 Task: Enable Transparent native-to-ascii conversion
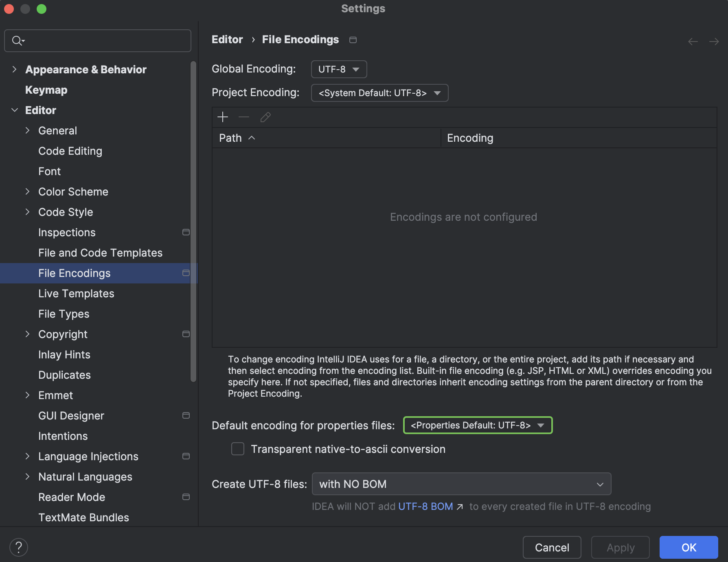[237, 449]
